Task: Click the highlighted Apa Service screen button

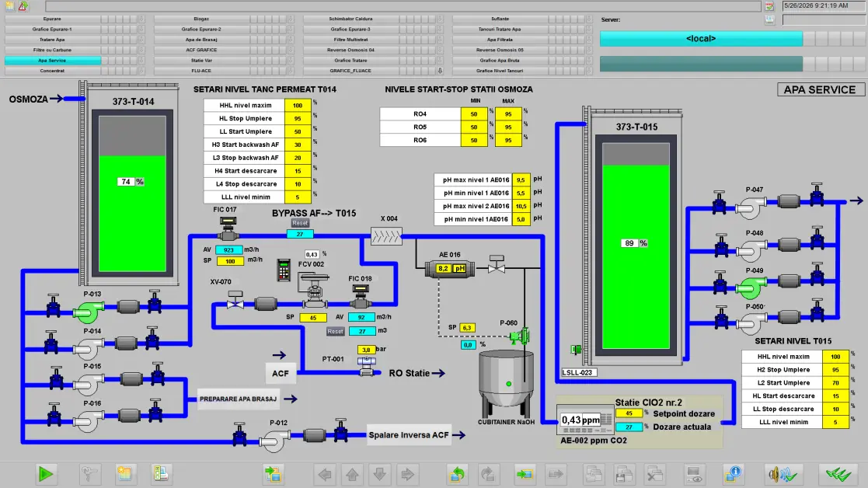Action: coord(53,61)
